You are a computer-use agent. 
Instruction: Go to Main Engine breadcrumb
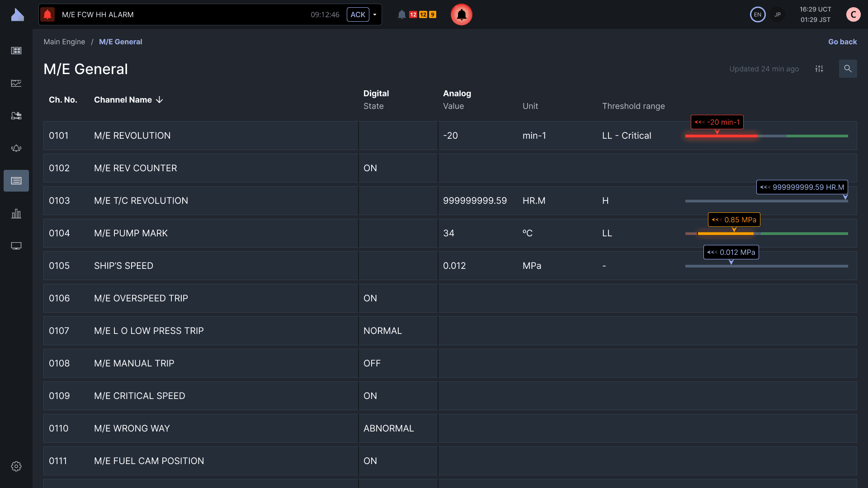64,42
